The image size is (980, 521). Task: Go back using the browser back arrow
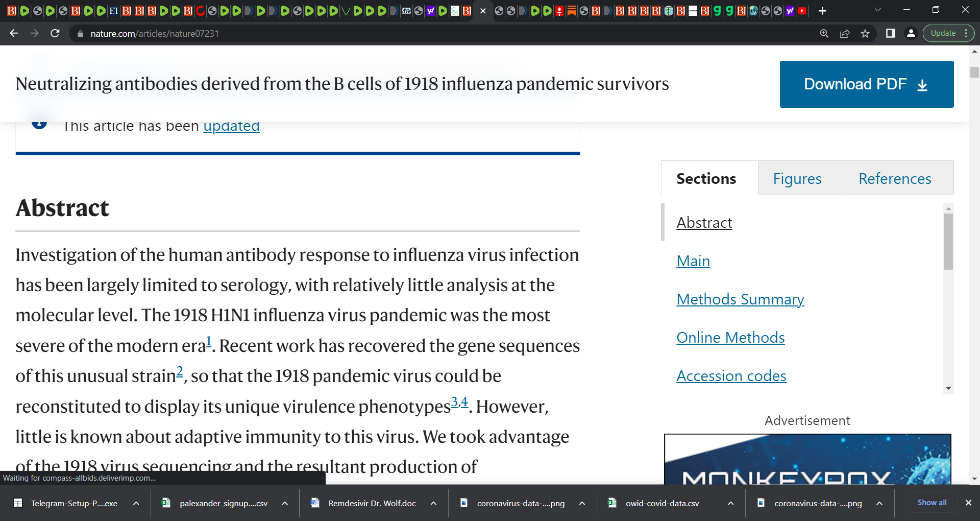14,33
